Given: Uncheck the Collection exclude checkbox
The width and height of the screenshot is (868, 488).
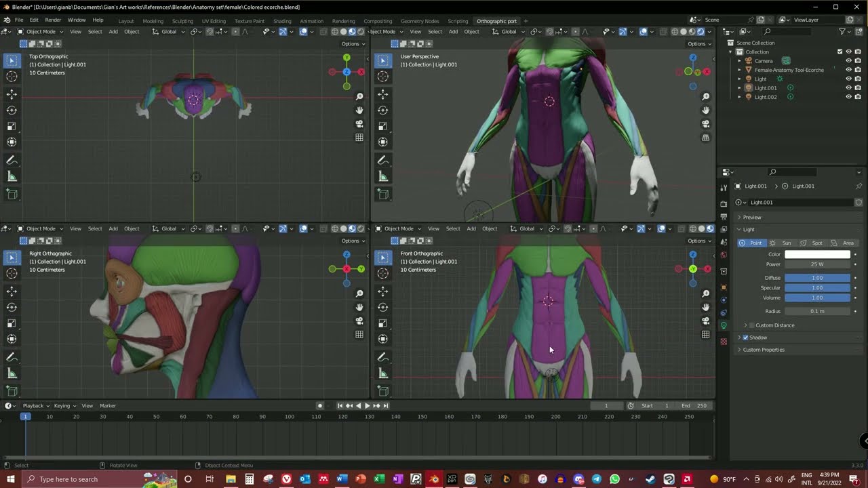Looking at the screenshot, I should point(840,52).
